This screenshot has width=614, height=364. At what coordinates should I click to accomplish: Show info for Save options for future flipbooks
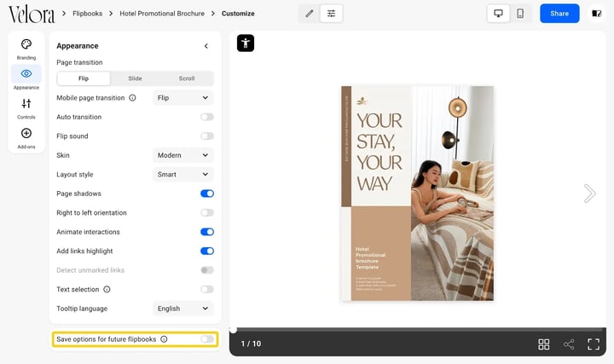[164, 339]
